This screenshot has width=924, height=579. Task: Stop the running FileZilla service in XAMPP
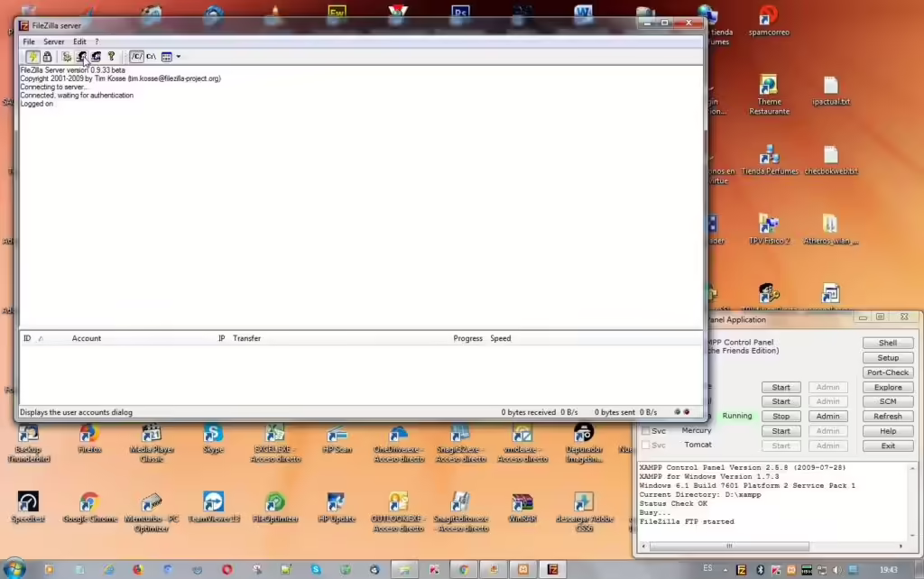click(x=781, y=416)
